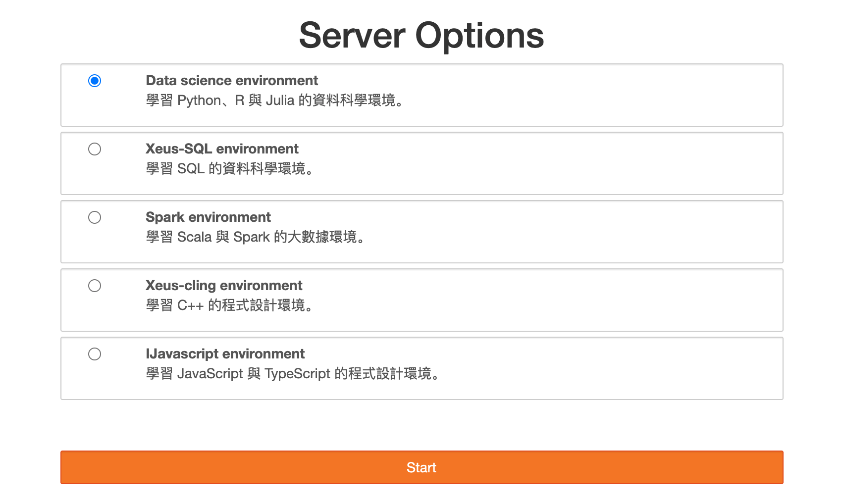Click the description "學習 SQL 的資料科學環境。"

230,169
